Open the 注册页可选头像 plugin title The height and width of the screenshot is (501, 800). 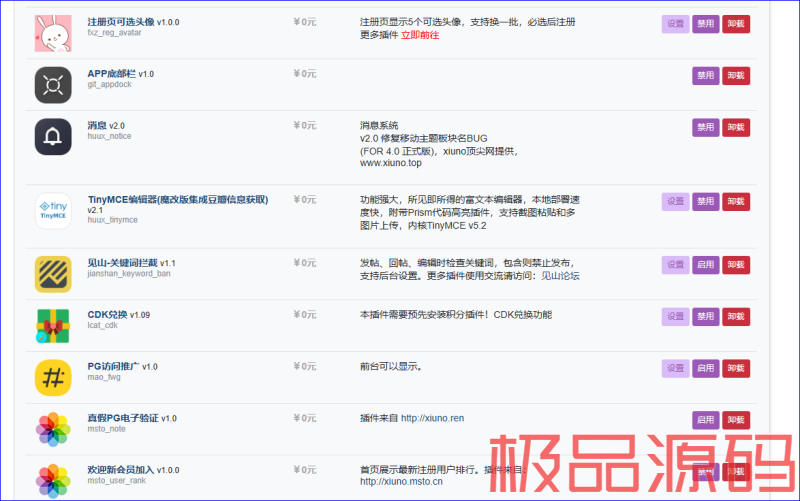click(x=121, y=22)
